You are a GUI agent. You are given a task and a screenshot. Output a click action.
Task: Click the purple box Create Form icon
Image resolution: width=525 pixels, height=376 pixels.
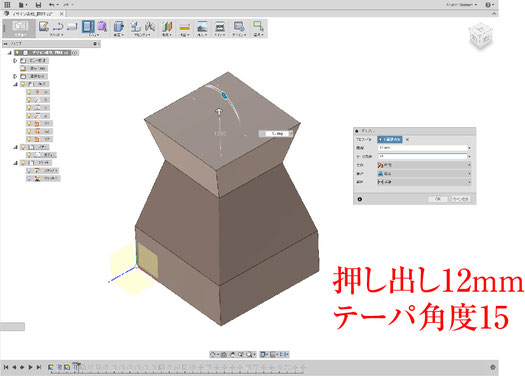pos(102,27)
